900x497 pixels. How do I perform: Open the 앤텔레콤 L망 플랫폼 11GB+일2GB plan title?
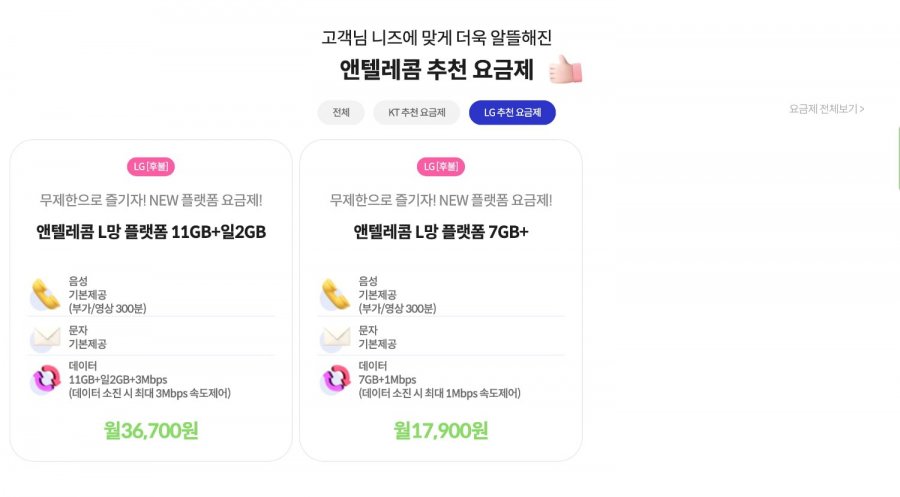click(151, 232)
